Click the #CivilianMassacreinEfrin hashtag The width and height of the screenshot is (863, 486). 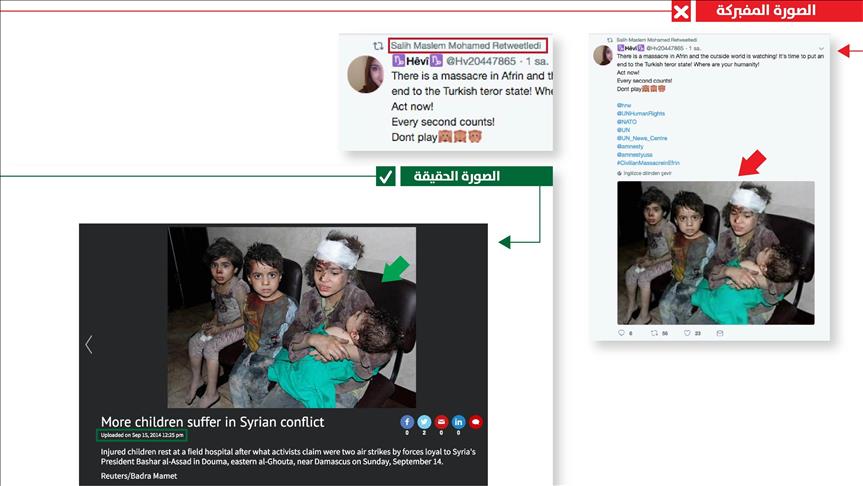(649, 162)
